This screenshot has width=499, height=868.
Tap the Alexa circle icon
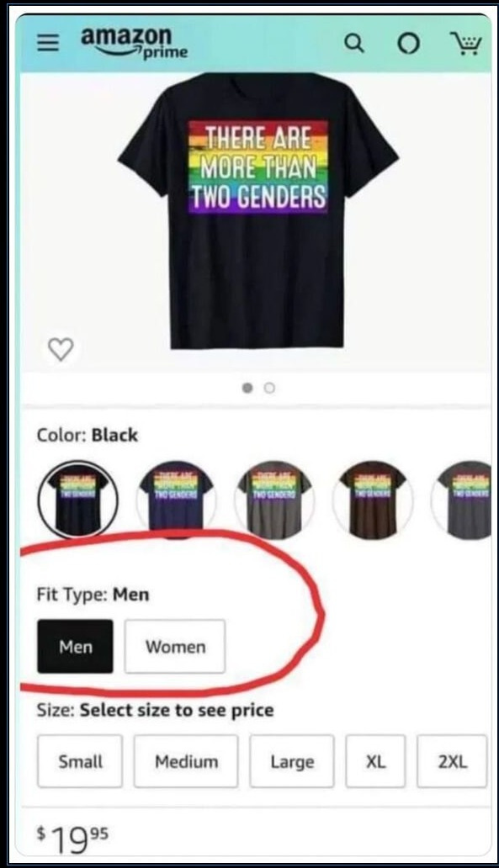(x=409, y=43)
